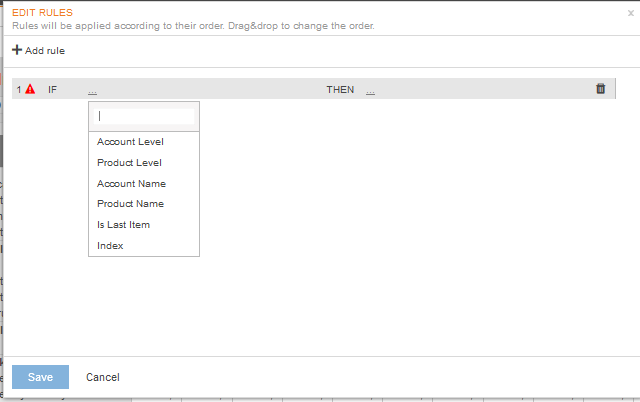The width and height of the screenshot is (640, 402).
Task: Click the rule number 1 handle
Action: coord(18,89)
